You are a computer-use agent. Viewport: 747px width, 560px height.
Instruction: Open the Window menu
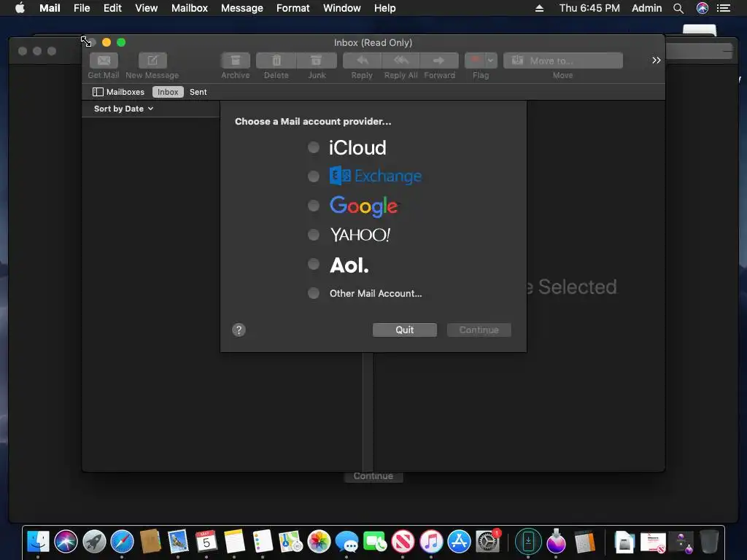tap(342, 8)
